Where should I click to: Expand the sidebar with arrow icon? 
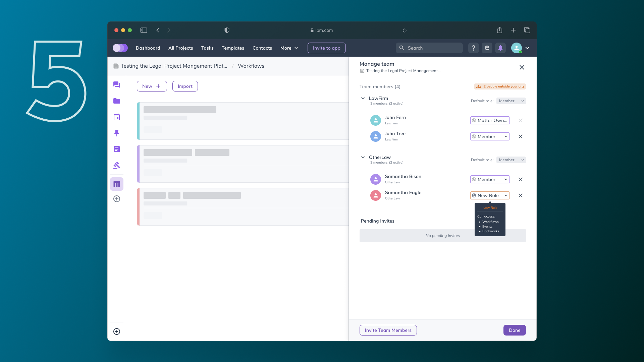pyautogui.click(x=116, y=331)
